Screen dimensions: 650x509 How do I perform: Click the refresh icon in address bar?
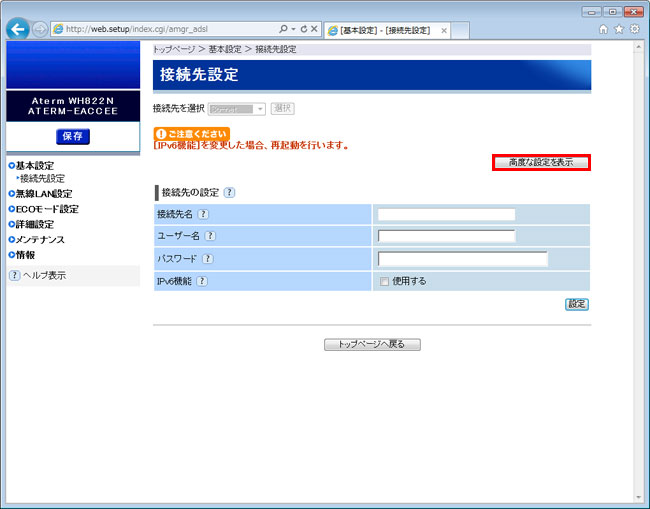tap(304, 30)
